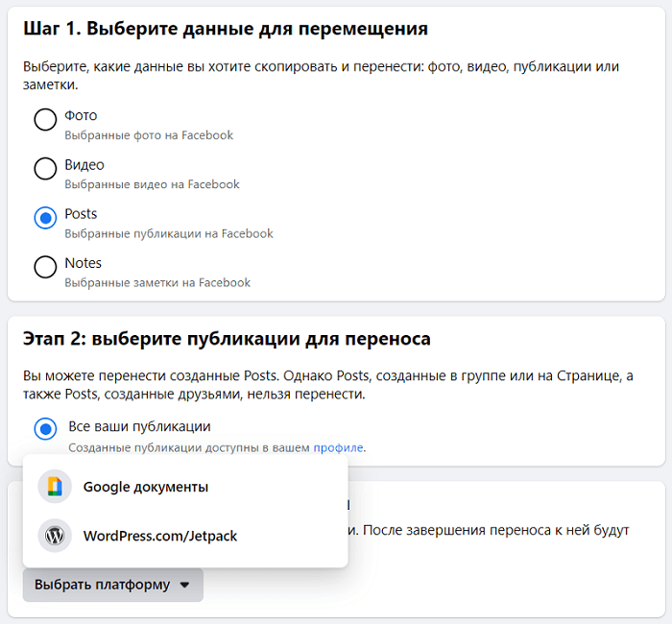
Task: Click the Выбранные публикации на Facebook description
Action: click(x=169, y=233)
